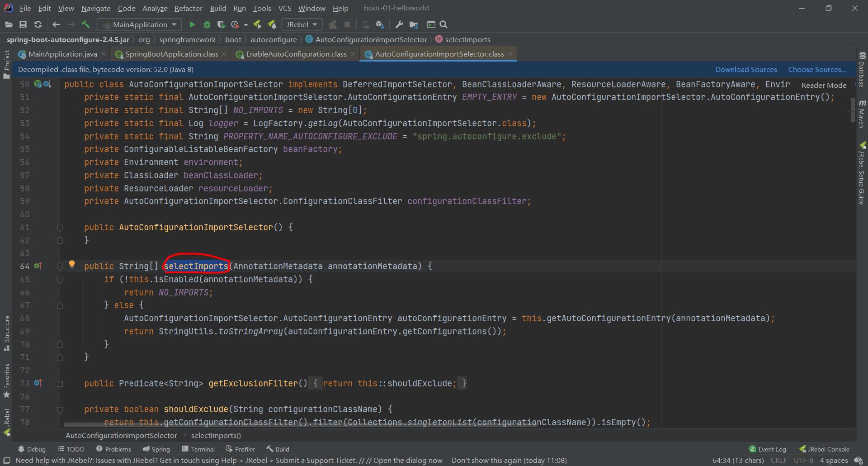Open Project Structure icon
The width and height of the screenshot is (868, 466).
[414, 24]
